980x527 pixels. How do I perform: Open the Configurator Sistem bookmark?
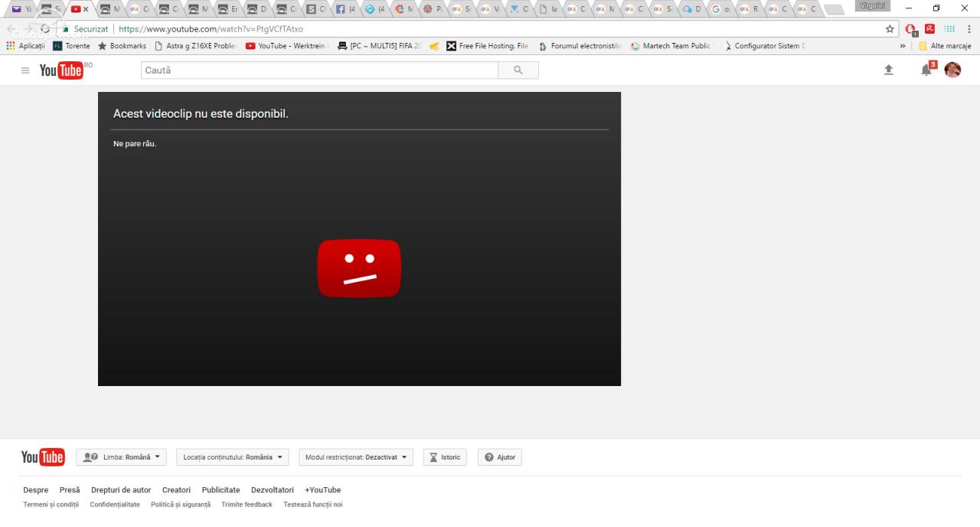point(764,46)
